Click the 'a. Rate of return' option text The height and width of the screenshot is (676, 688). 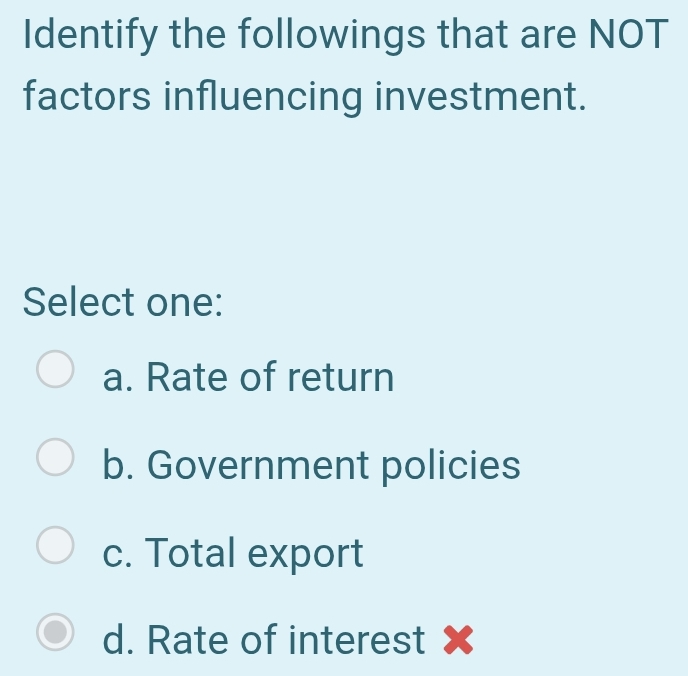click(249, 378)
